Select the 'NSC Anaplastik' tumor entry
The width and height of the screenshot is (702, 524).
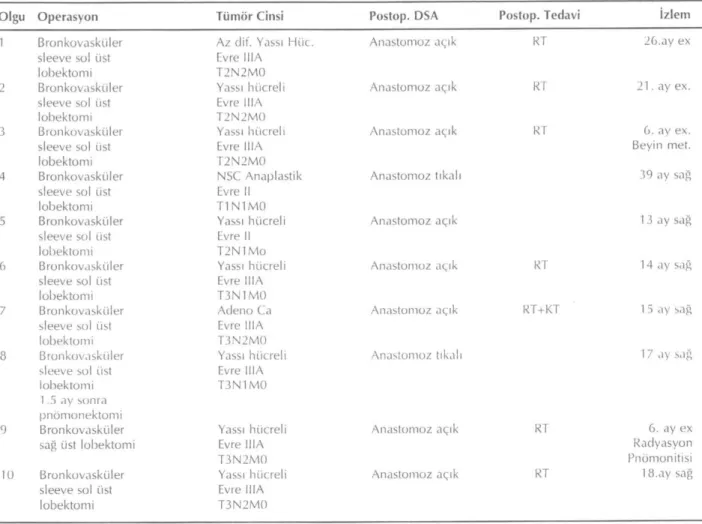click(260, 176)
